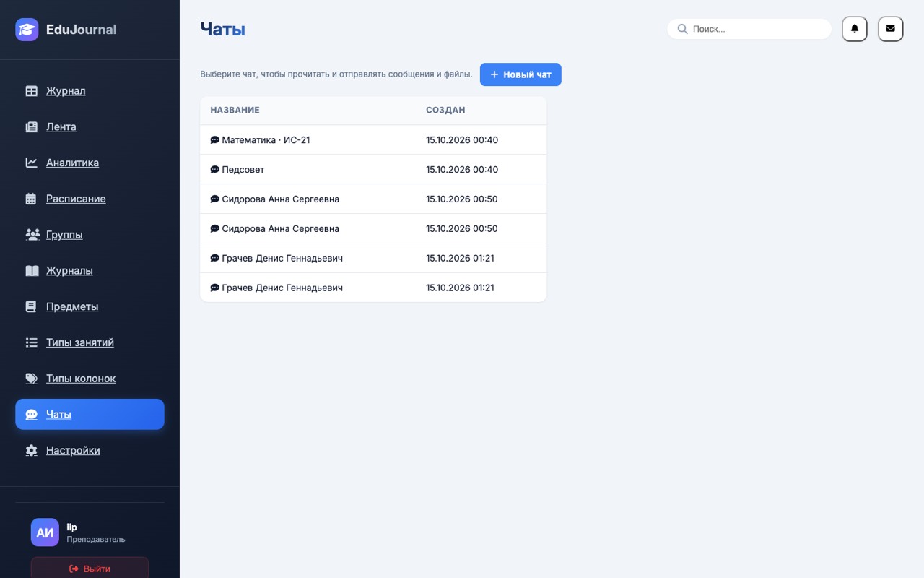Click the Лента newspaper icon

(x=31, y=127)
